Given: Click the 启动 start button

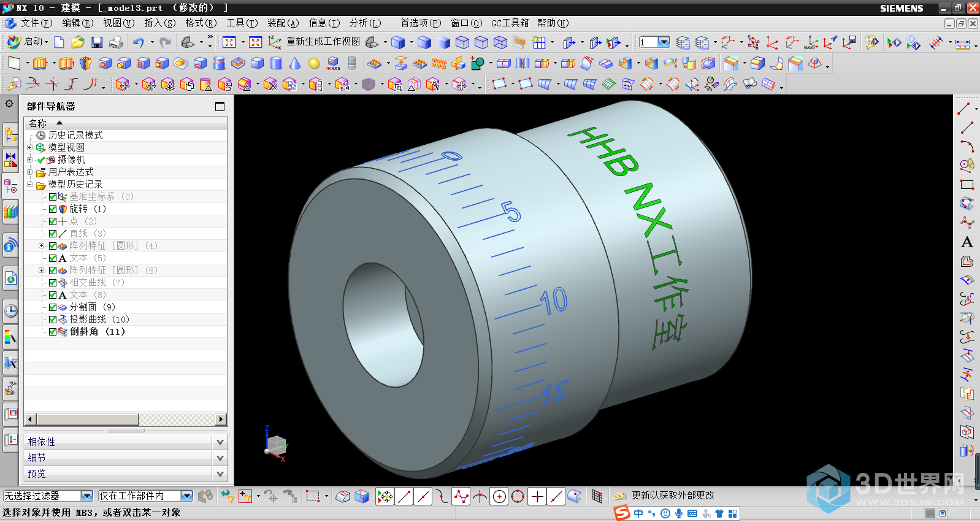Looking at the screenshot, I should coord(27,42).
